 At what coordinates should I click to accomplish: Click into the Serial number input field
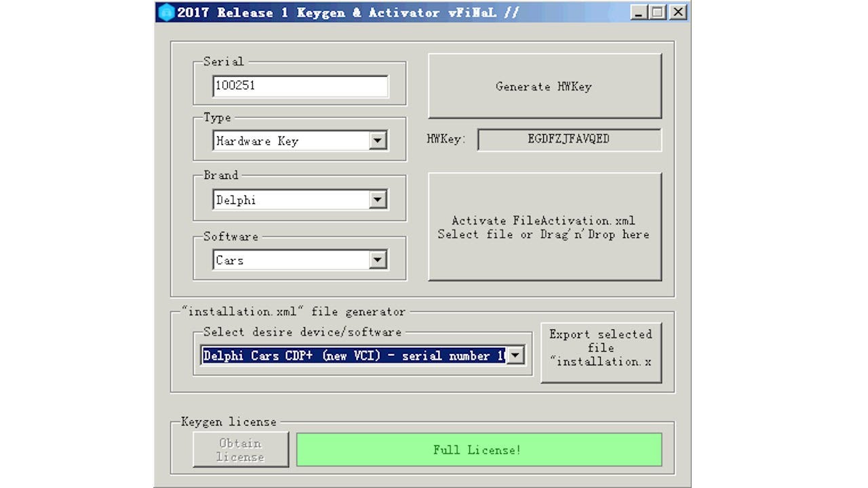click(x=300, y=86)
